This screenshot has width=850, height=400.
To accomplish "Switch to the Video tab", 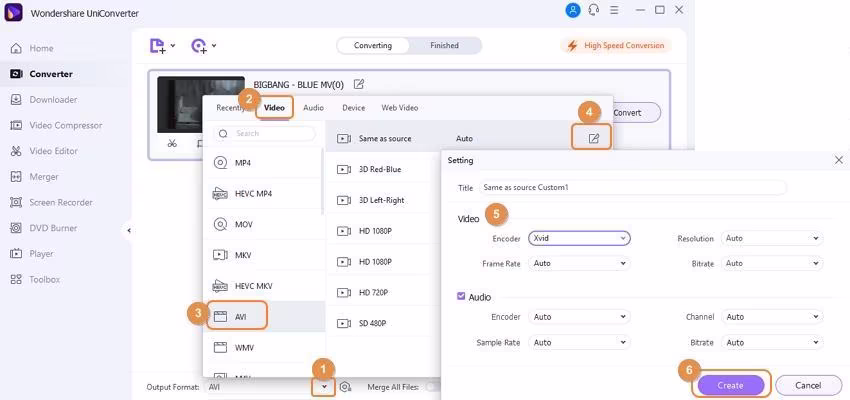I will [274, 108].
